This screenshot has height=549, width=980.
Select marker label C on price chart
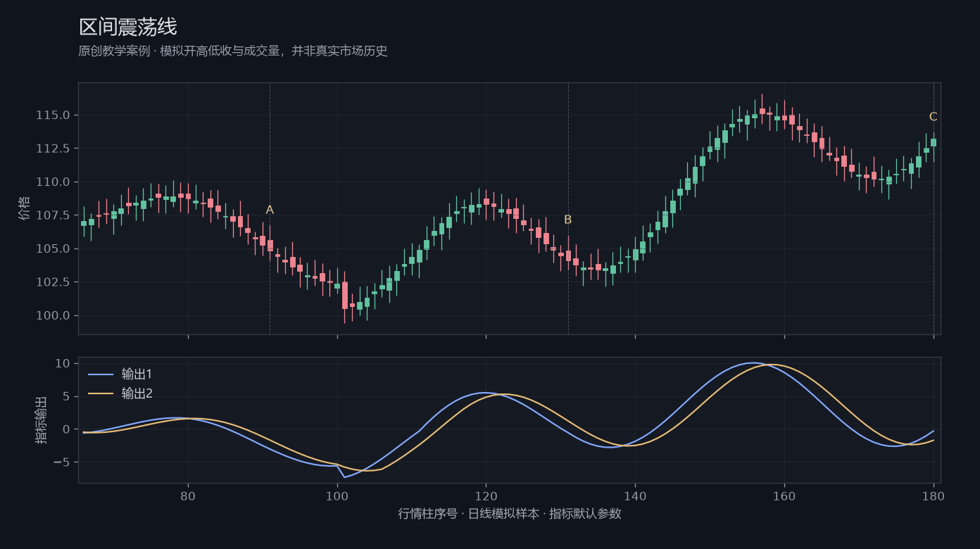point(934,117)
